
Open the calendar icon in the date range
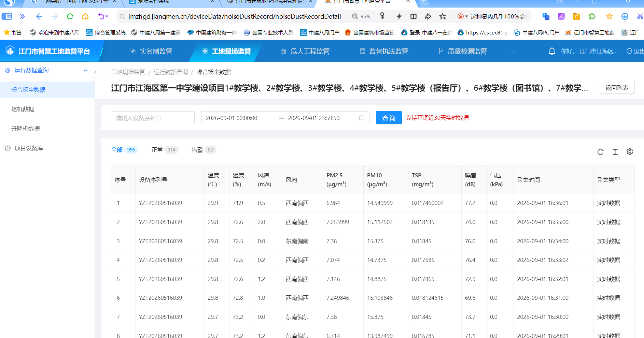coord(362,118)
